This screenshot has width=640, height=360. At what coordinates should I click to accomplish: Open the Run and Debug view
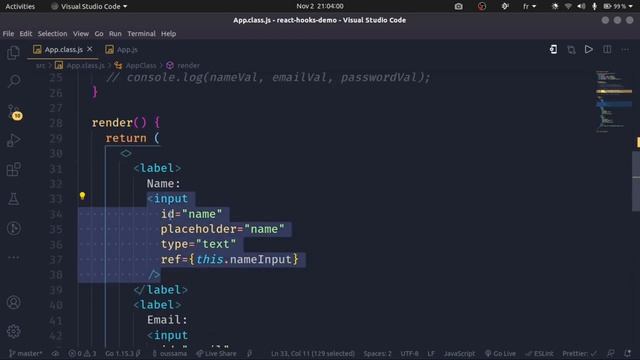13,140
